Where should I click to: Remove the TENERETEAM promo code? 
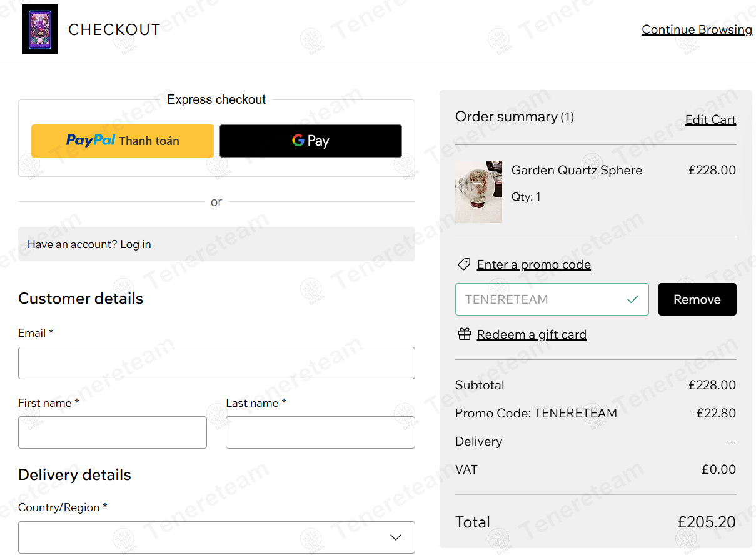click(697, 299)
